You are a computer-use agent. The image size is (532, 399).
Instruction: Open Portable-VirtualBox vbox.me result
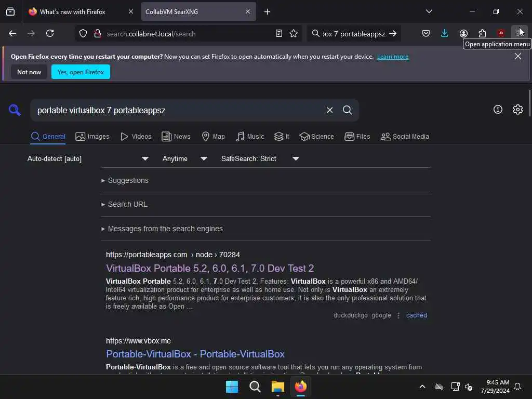point(195,354)
